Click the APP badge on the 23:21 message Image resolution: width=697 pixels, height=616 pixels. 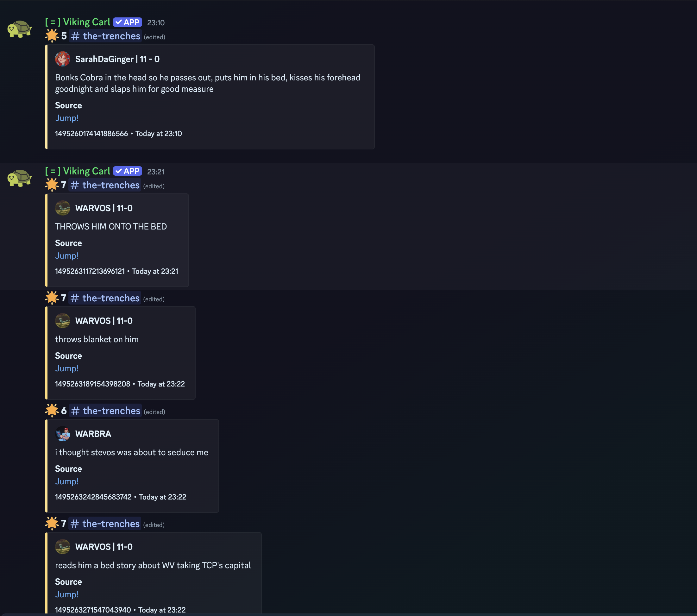(128, 171)
